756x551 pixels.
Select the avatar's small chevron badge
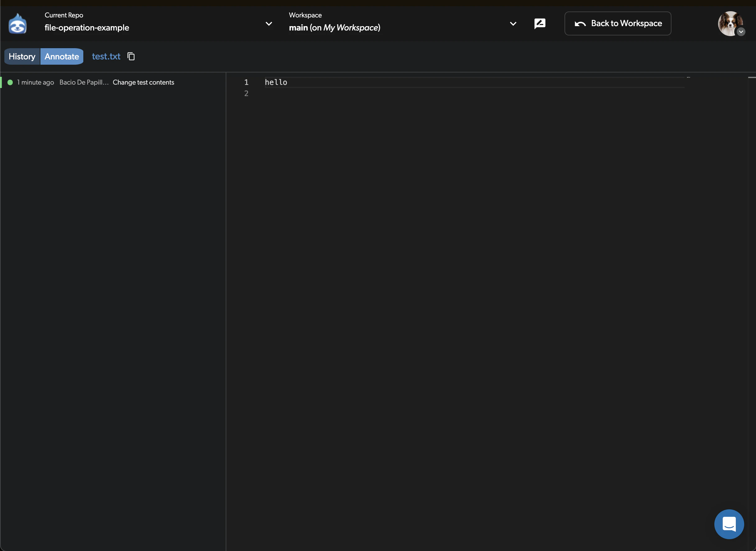coord(741,32)
